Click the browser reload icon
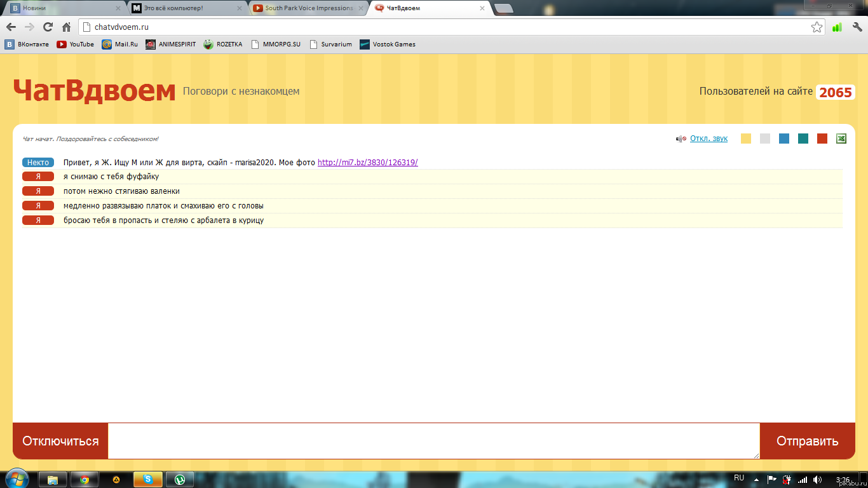 [x=48, y=27]
